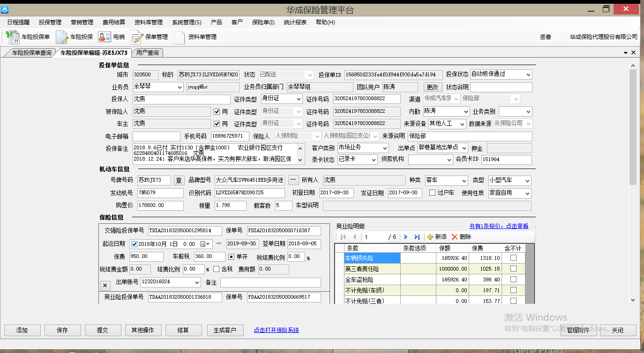Expand the 出单账号 dropdown
The height and width of the screenshot is (353, 644).
[196, 282]
